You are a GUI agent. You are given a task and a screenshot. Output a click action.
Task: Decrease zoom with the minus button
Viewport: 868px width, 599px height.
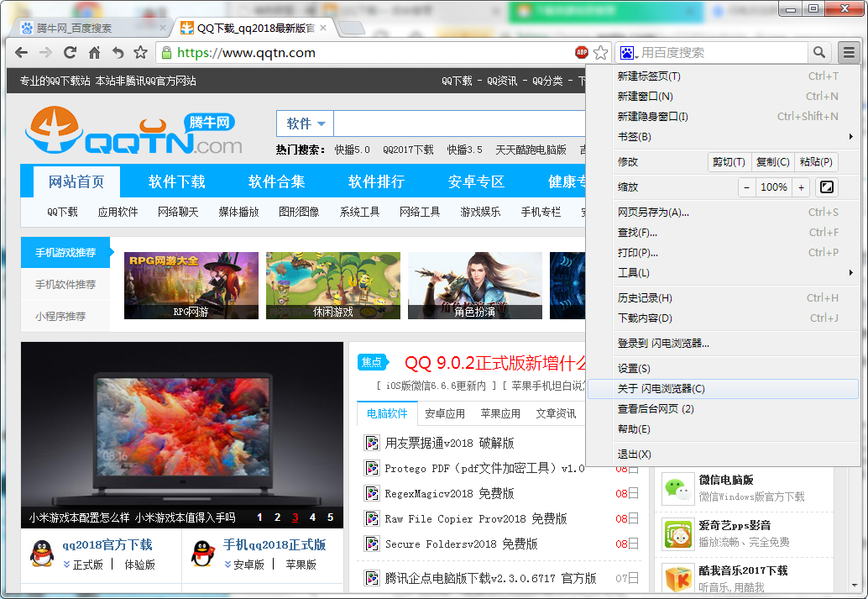point(747,187)
